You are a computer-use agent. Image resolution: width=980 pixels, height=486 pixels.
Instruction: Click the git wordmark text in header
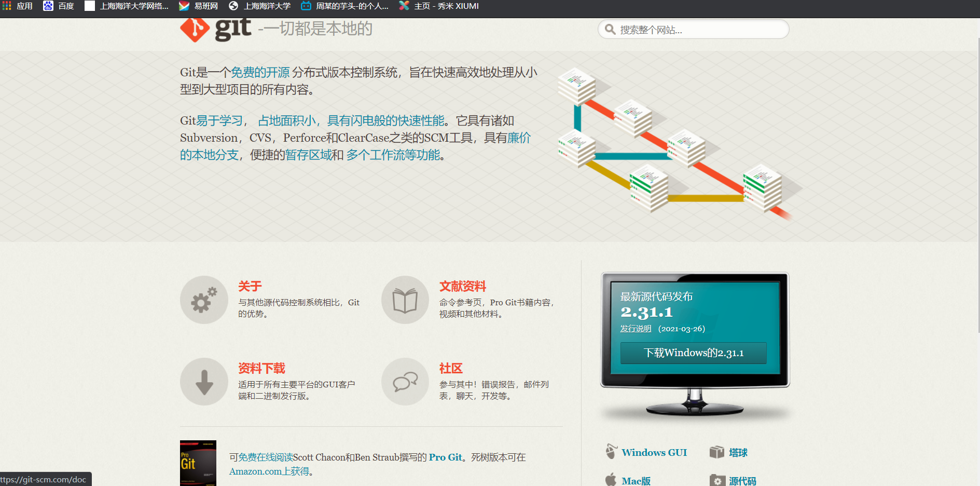[x=233, y=29]
